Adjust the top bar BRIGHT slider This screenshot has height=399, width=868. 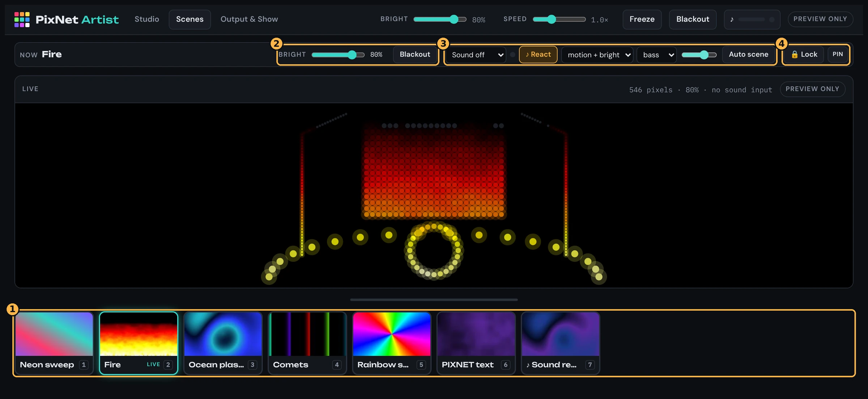[x=440, y=19]
